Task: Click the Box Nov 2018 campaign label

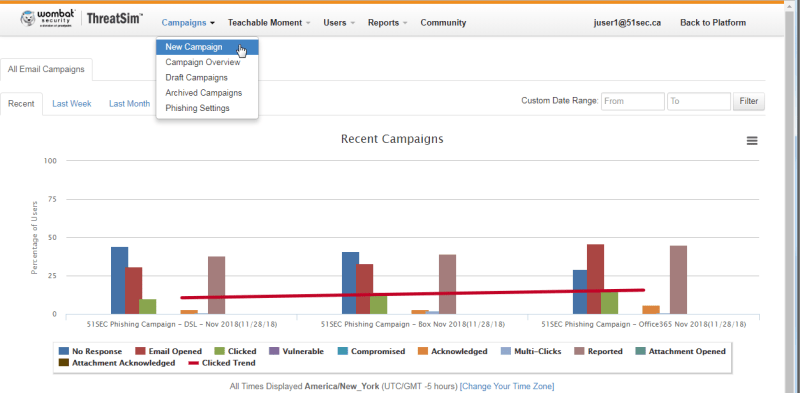Action: point(413,324)
